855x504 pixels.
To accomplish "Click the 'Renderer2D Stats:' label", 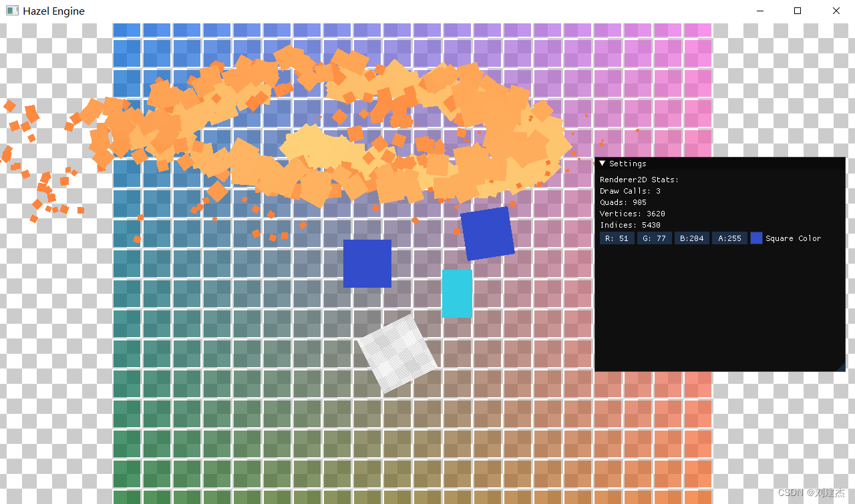I will [639, 180].
